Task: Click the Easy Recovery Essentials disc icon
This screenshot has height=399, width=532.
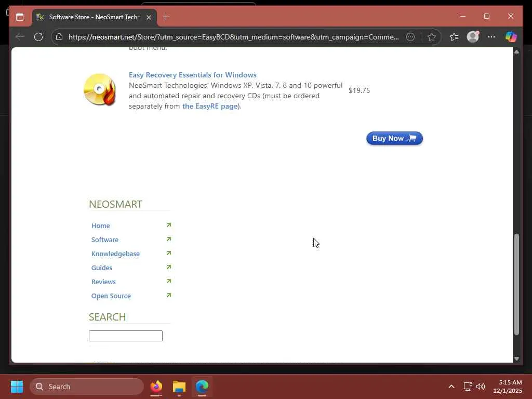Action: coord(100,90)
